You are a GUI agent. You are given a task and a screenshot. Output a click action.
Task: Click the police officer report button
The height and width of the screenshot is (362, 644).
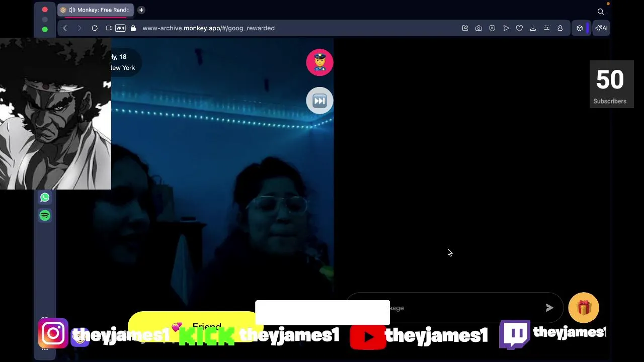[319, 62]
